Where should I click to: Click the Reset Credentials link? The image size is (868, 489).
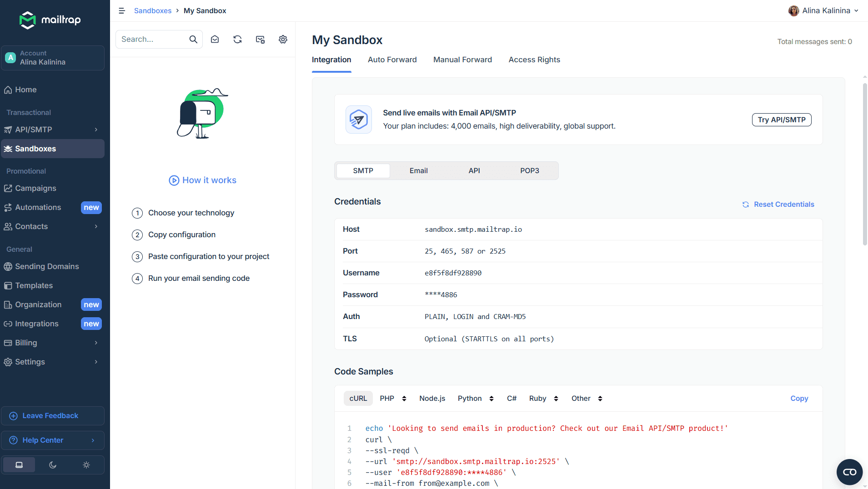778,205
